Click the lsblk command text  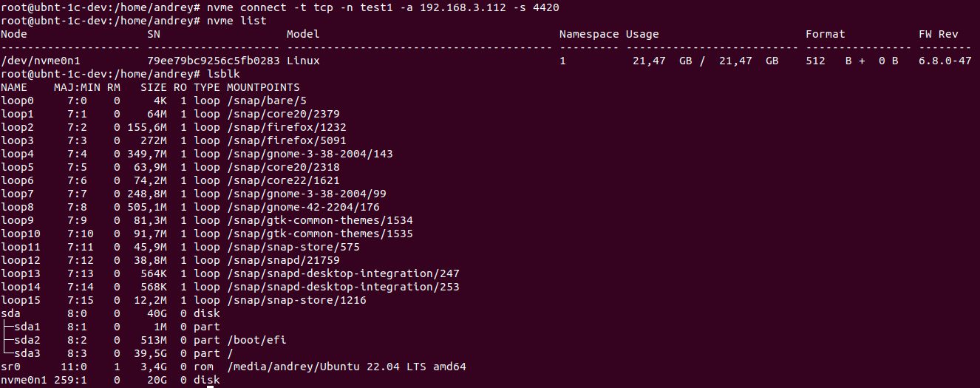click(223, 74)
